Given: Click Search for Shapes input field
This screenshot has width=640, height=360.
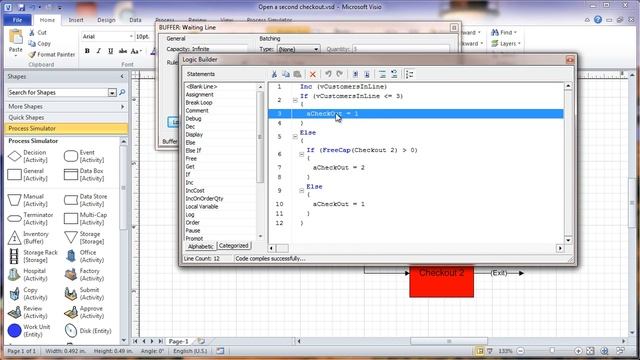Looking at the screenshot, I should (x=58, y=93).
